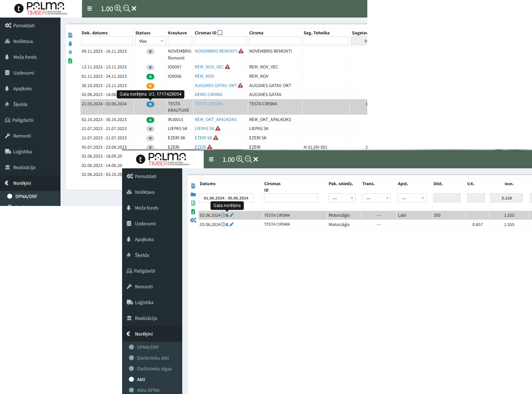
Task: Follow the REM_OKT_APALKOKS link
Action: point(216,120)
